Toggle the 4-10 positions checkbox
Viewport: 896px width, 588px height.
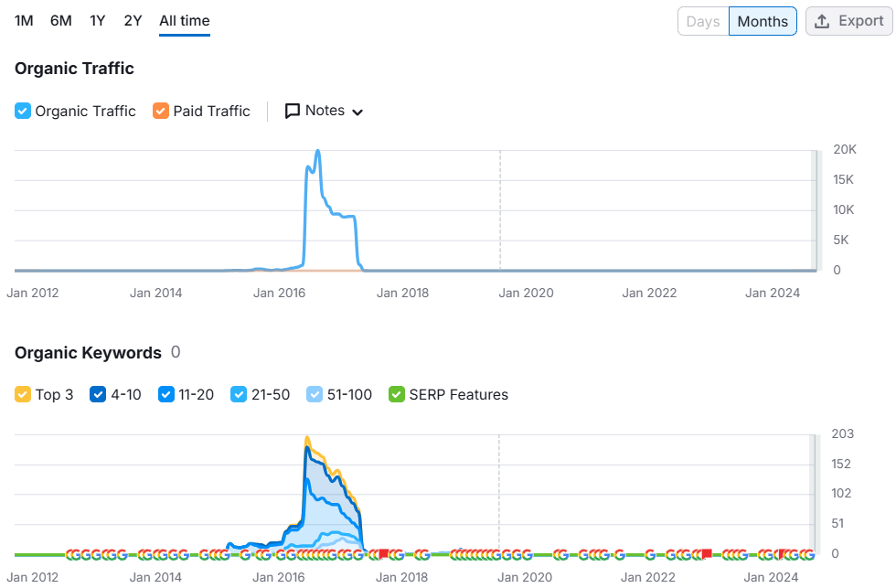pyautogui.click(x=98, y=394)
